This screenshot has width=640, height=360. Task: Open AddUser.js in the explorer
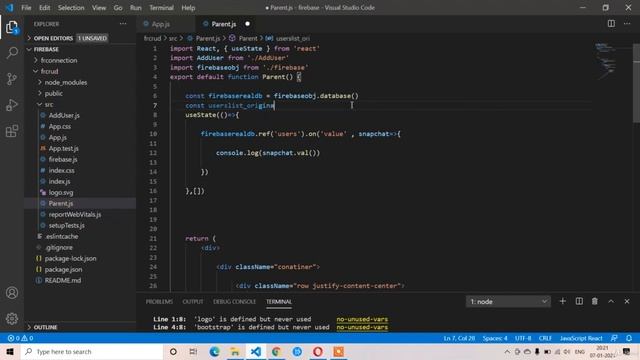pyautogui.click(x=64, y=115)
